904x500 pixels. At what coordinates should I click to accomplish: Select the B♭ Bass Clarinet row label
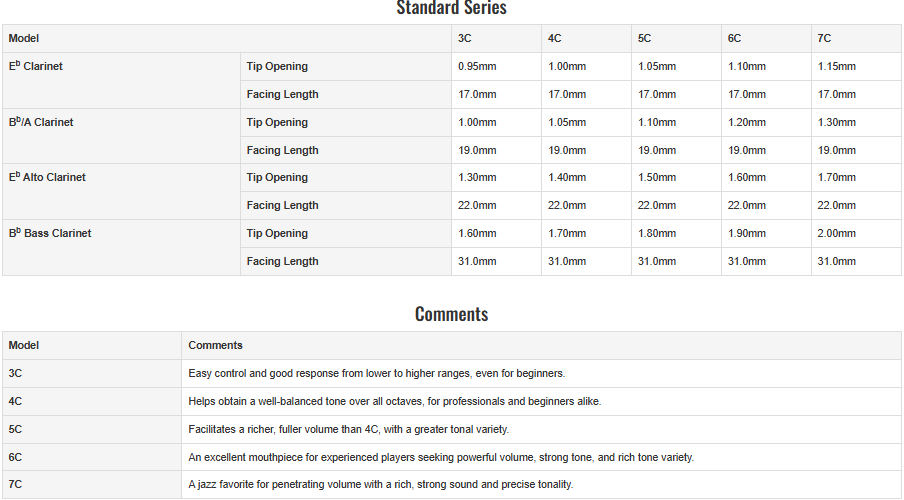pos(50,233)
